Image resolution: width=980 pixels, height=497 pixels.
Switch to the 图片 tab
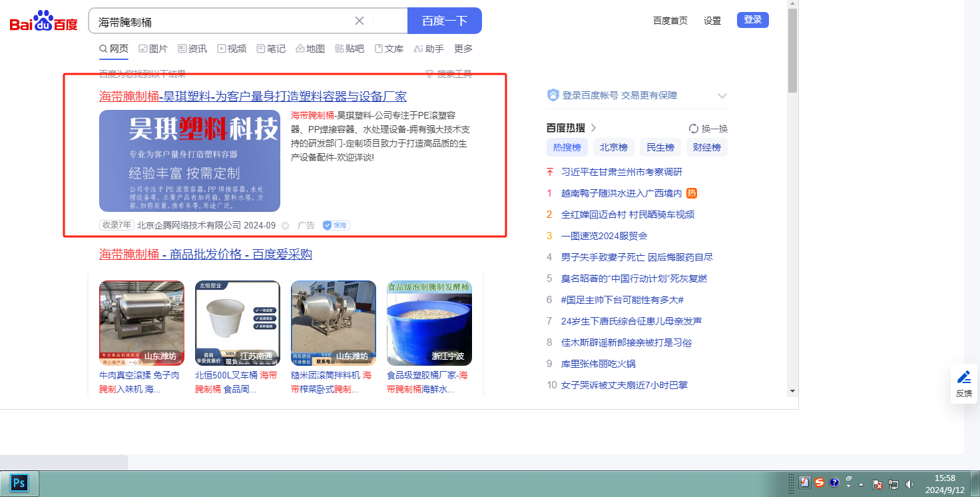pyautogui.click(x=153, y=49)
